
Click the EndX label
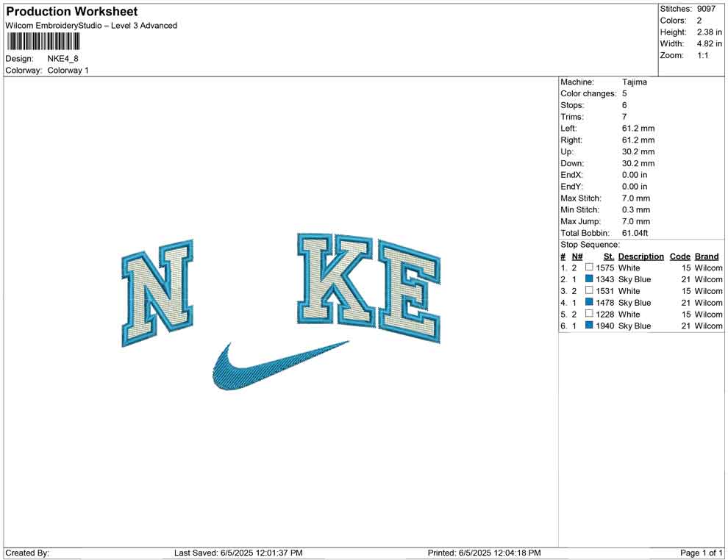(571, 174)
